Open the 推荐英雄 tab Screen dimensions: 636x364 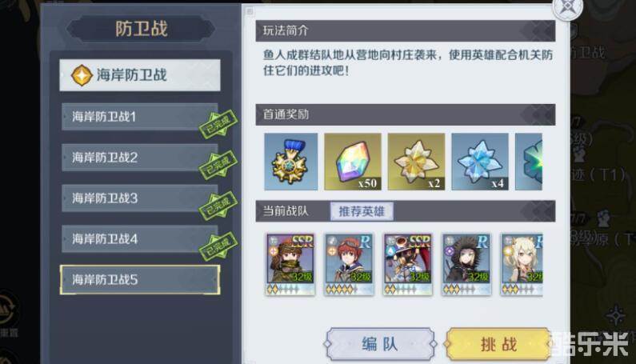(x=362, y=211)
